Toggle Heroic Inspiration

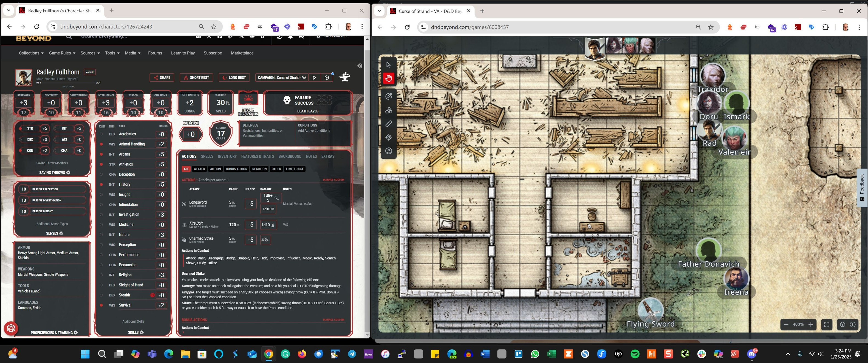pos(248,98)
